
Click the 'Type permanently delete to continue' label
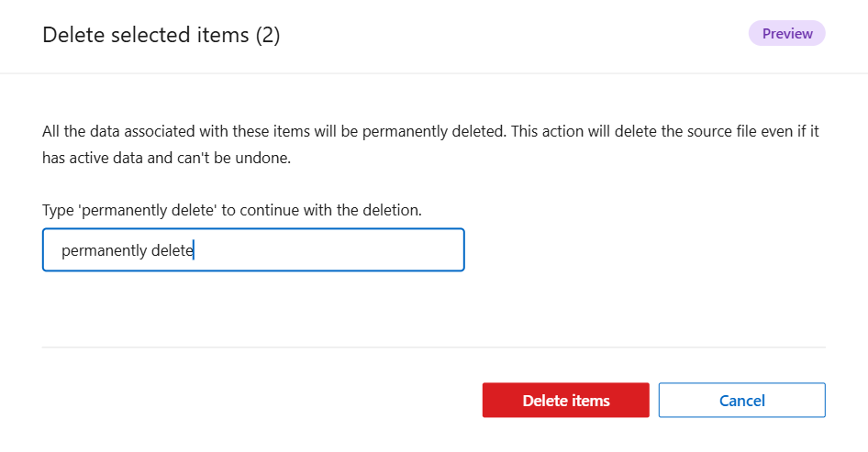pos(231,210)
